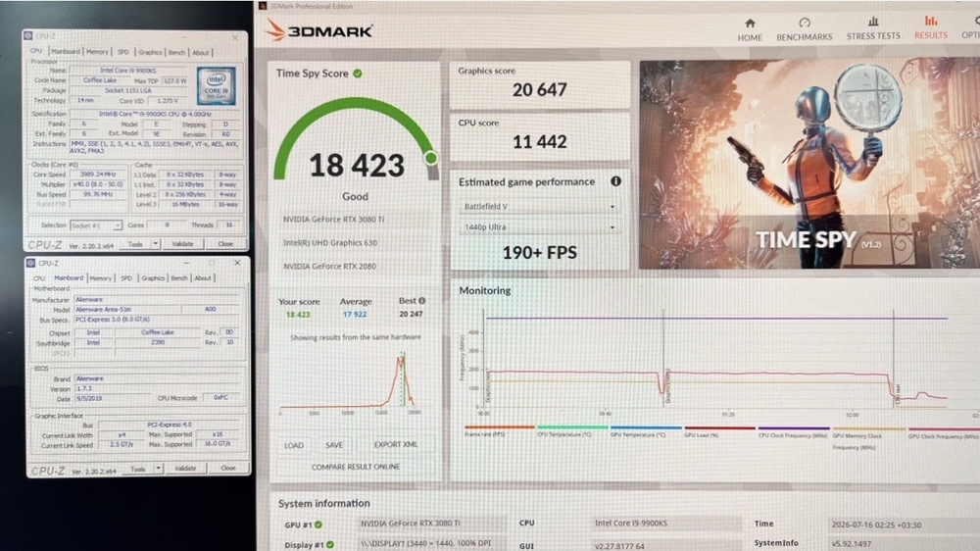Click the score distribution chart
Image resolution: width=980 pixels, height=551 pixels.
[x=348, y=382]
